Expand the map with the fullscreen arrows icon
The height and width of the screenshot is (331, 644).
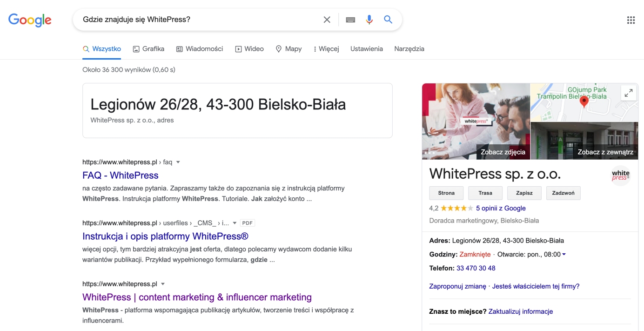[628, 93]
